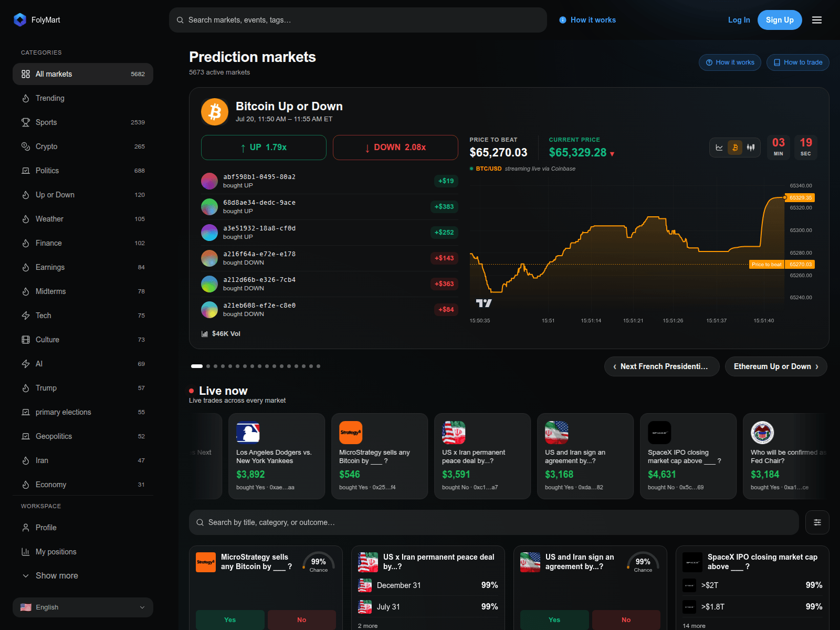840x630 pixels.
Task: Click the volume bar chart icon
Action: click(x=205, y=334)
